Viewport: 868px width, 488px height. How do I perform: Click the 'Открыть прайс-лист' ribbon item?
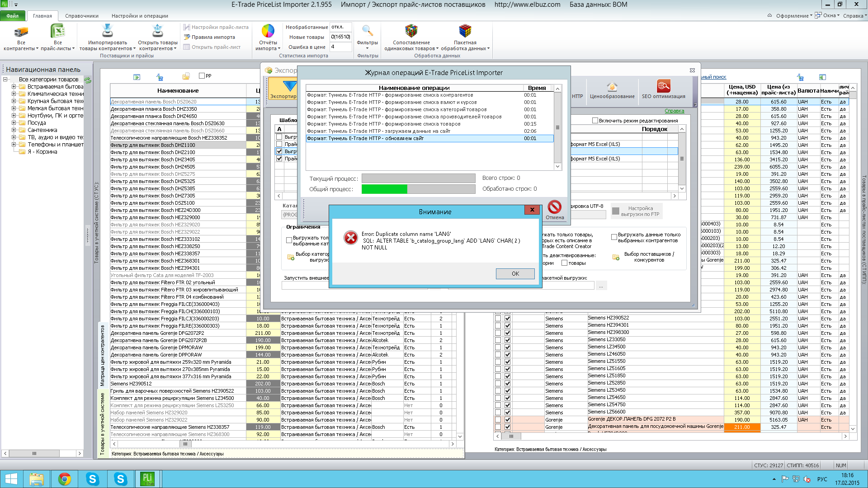point(212,47)
